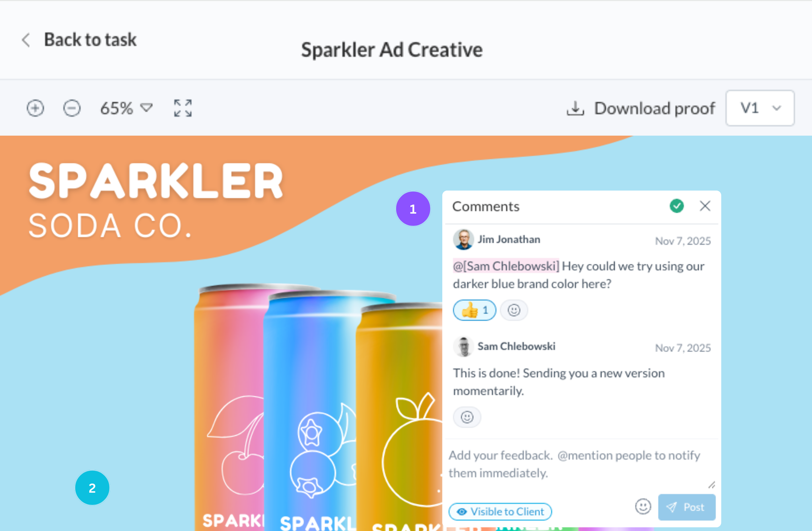This screenshot has height=531, width=812.
Task: Click the Back to task link
Action: (x=91, y=40)
